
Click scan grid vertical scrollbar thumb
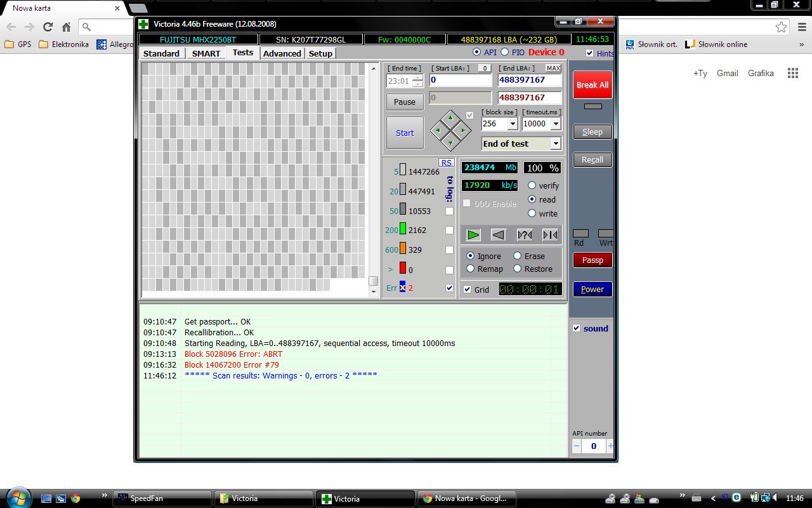(x=373, y=281)
